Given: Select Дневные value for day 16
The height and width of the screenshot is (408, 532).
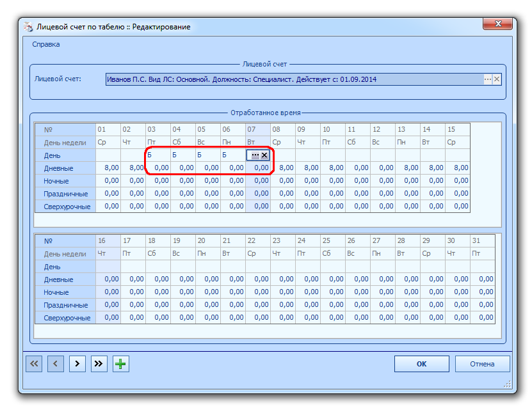Looking at the screenshot, I should pos(108,279).
